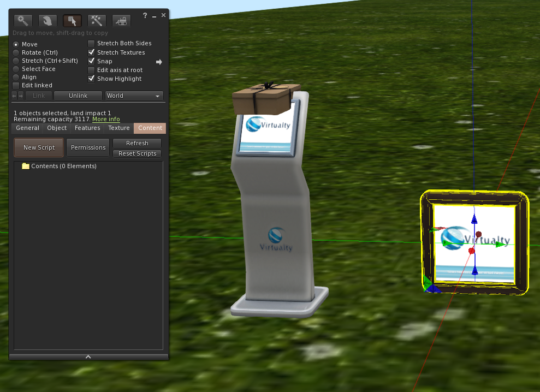Open the World coordinate dropdown

[134, 96]
